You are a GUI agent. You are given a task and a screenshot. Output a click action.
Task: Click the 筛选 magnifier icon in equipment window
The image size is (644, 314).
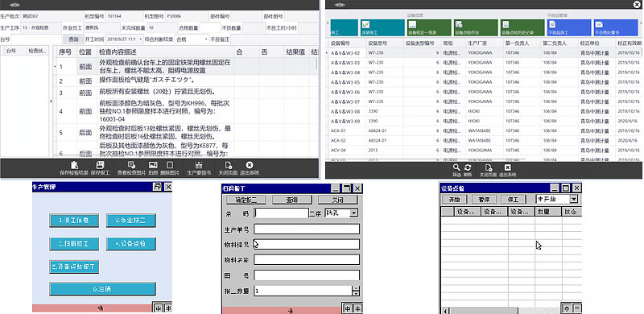coord(456,167)
